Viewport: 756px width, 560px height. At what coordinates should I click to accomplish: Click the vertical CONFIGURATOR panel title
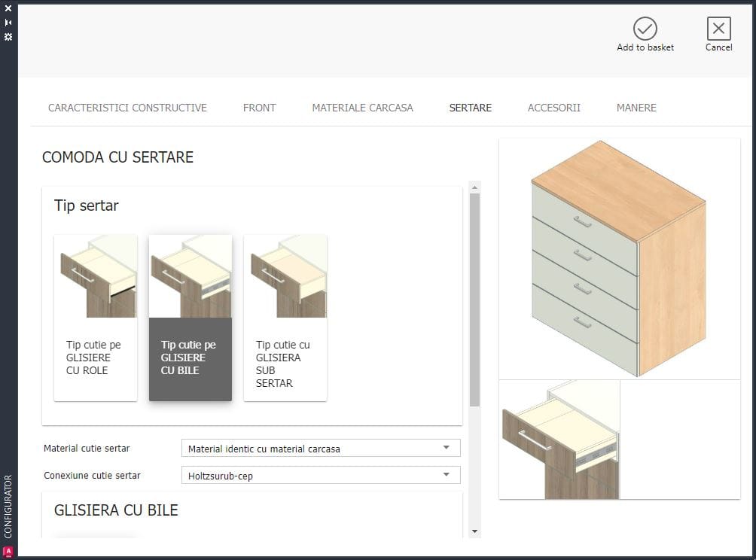tap(8, 507)
